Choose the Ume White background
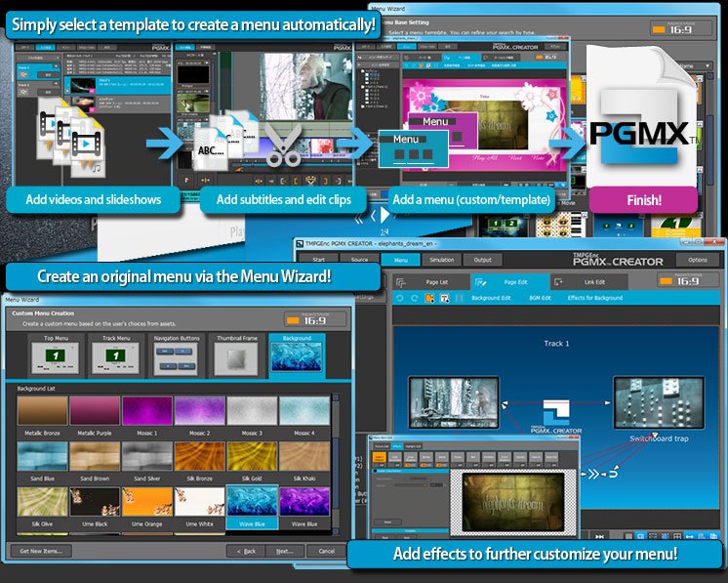Image resolution: width=728 pixels, height=583 pixels. (200, 507)
